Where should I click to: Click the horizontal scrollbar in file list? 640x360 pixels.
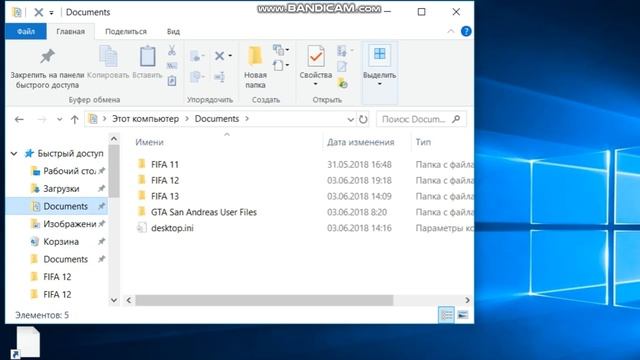(264, 300)
